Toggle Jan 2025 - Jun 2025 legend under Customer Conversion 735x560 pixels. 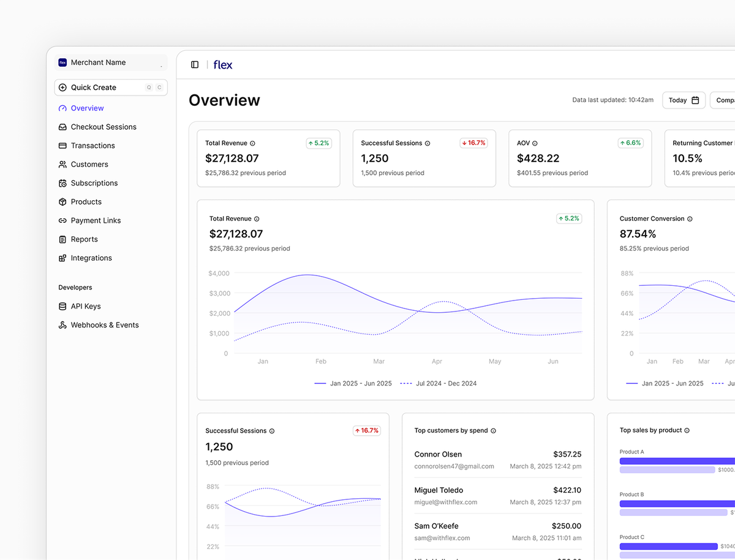coord(665,384)
